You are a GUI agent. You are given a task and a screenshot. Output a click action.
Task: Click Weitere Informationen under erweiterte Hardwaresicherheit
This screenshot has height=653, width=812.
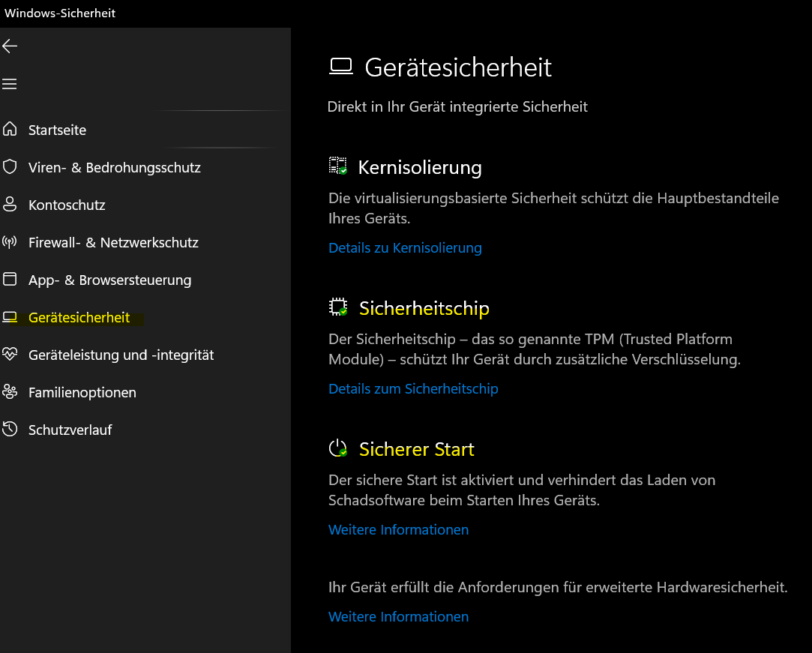398,617
